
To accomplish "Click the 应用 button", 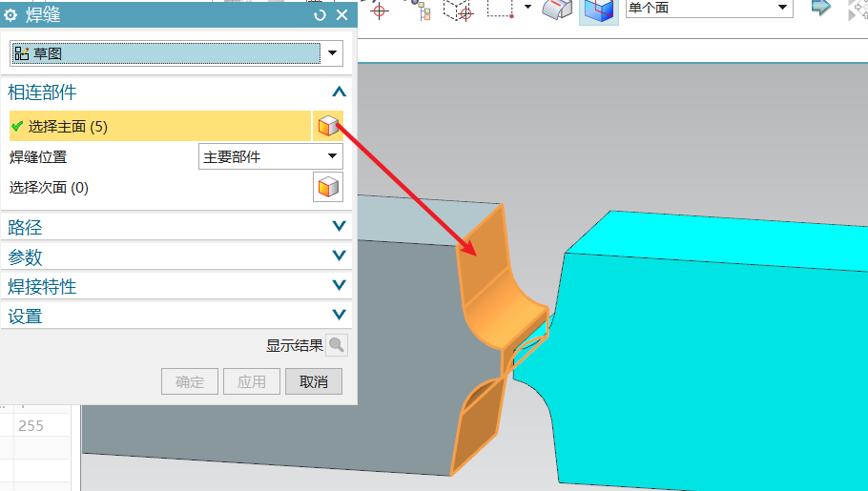I will pos(252,381).
